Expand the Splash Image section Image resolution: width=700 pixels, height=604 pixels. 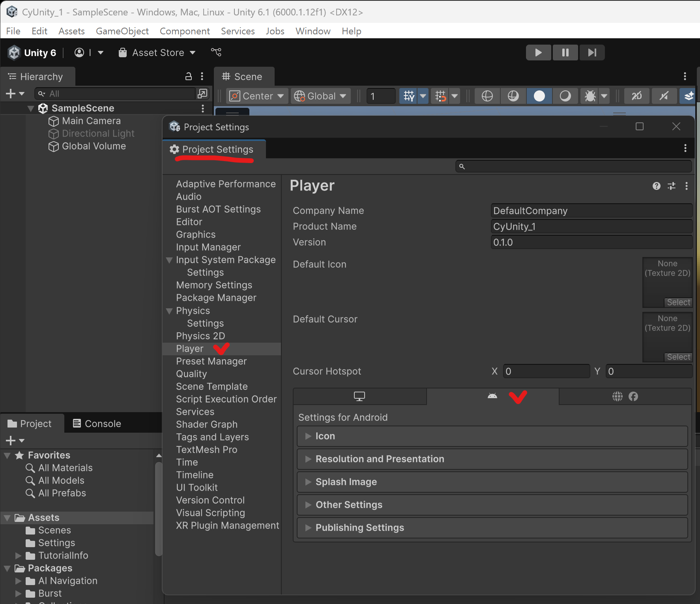click(492, 482)
